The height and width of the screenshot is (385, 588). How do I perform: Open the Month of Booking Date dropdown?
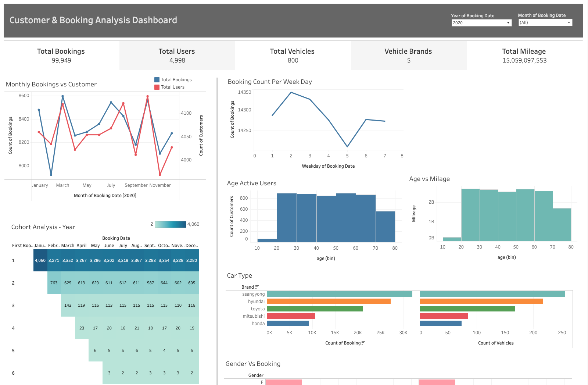(x=545, y=22)
